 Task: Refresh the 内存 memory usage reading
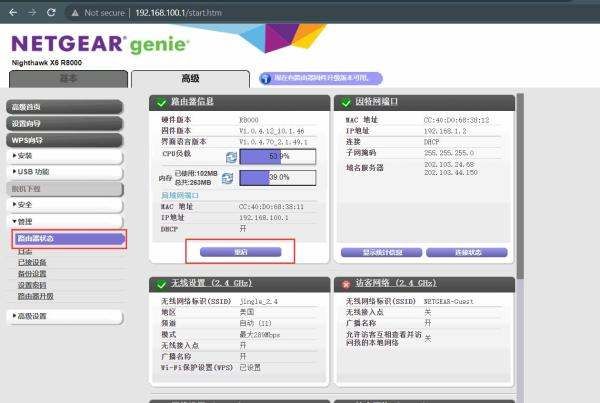(x=228, y=178)
